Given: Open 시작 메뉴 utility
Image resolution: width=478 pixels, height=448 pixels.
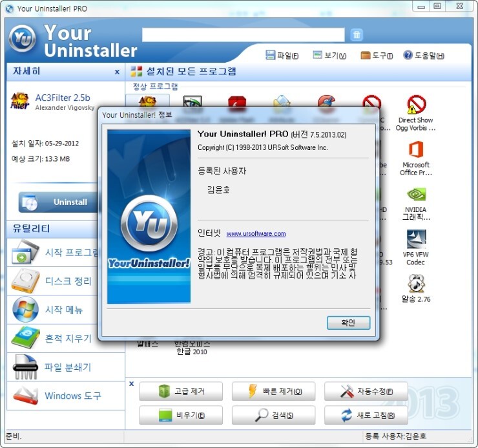Looking at the screenshot, I should tap(52, 310).
